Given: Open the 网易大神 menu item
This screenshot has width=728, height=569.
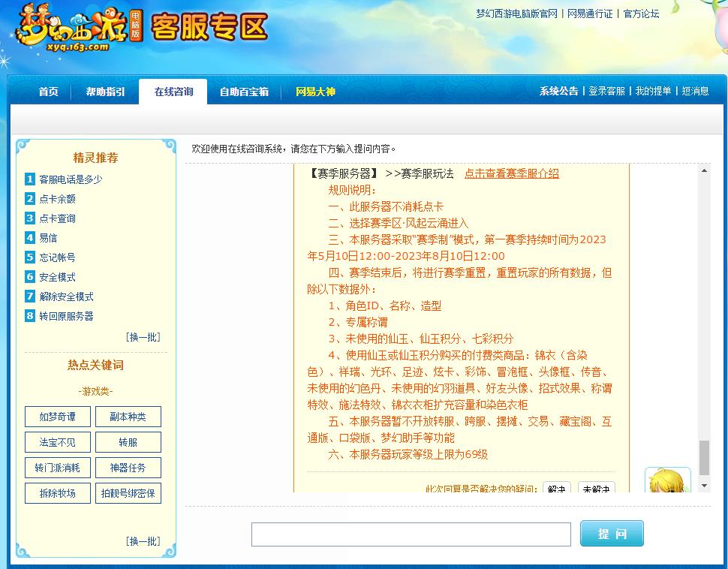Looking at the screenshot, I should 314,92.
